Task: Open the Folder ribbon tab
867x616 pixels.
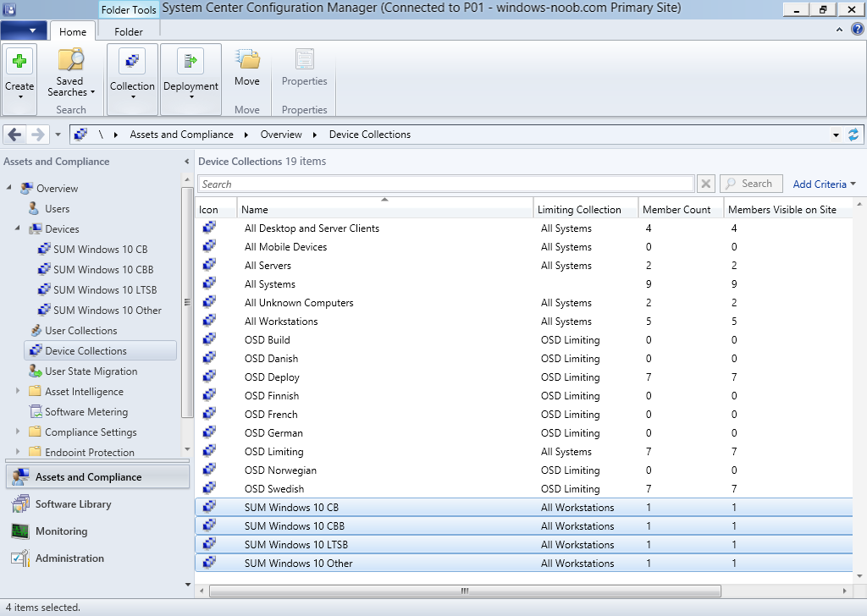Action: (129, 31)
